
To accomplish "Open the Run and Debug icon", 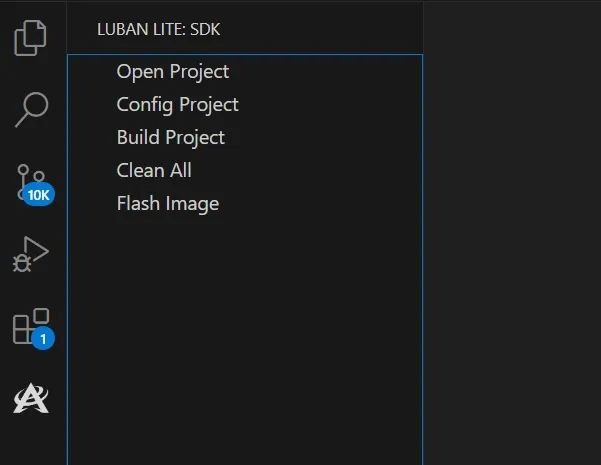I will tap(31, 254).
